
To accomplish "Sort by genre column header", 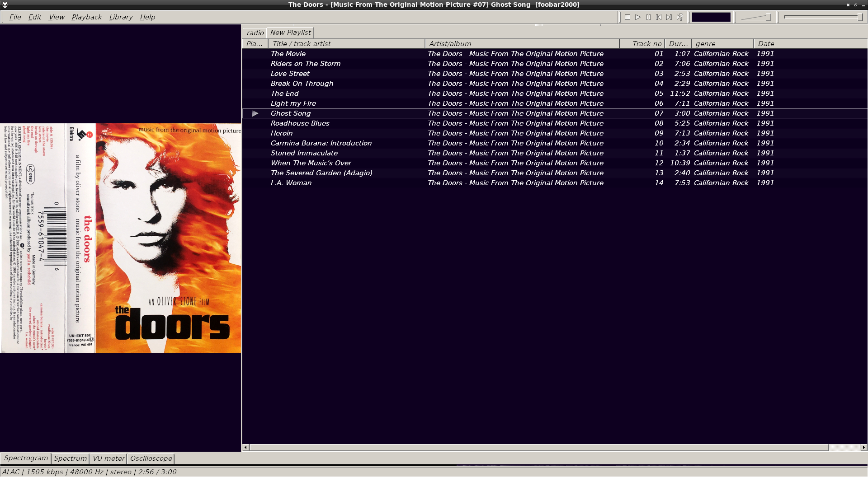I will (x=722, y=44).
